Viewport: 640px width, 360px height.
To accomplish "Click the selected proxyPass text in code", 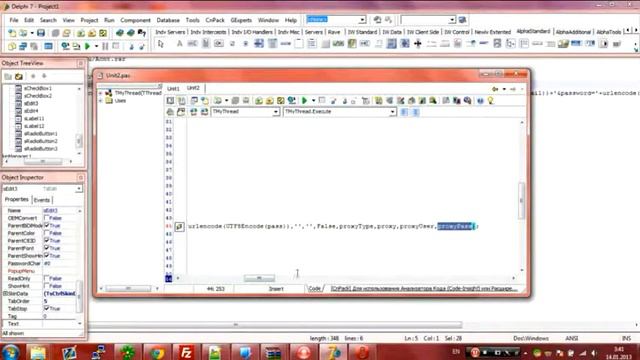I will point(455,226).
